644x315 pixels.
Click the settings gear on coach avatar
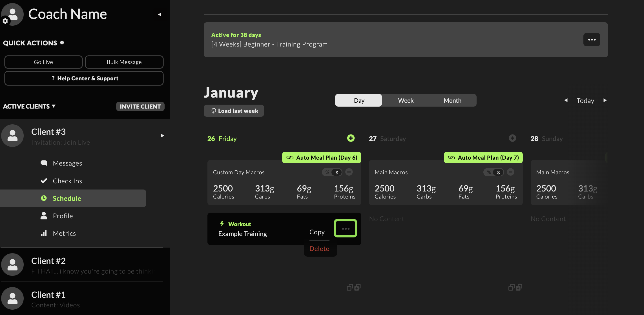(x=5, y=21)
